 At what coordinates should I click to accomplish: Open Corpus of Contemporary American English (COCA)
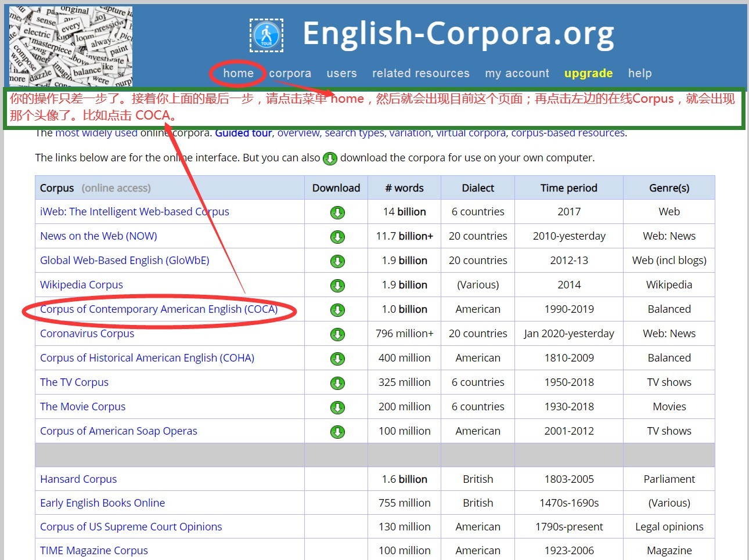(159, 309)
